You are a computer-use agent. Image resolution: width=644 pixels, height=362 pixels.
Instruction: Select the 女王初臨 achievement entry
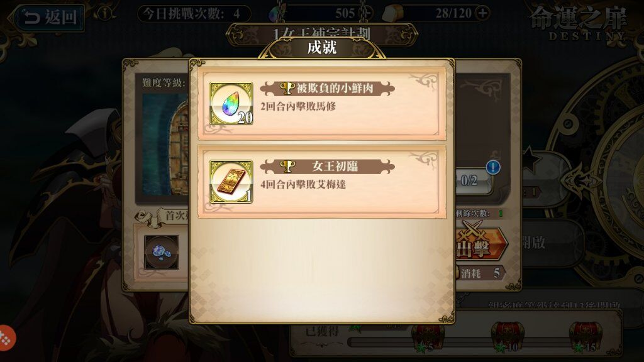tap(322, 182)
